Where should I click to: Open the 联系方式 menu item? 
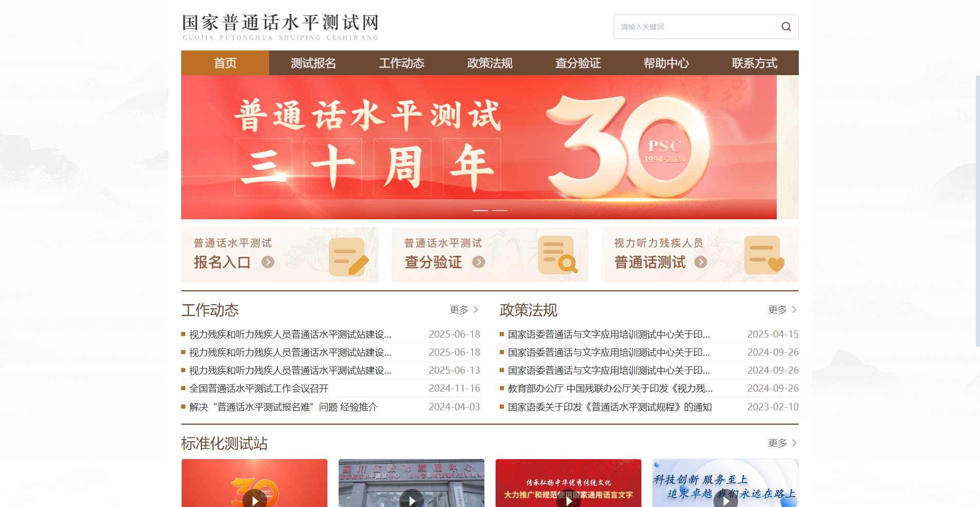point(754,63)
